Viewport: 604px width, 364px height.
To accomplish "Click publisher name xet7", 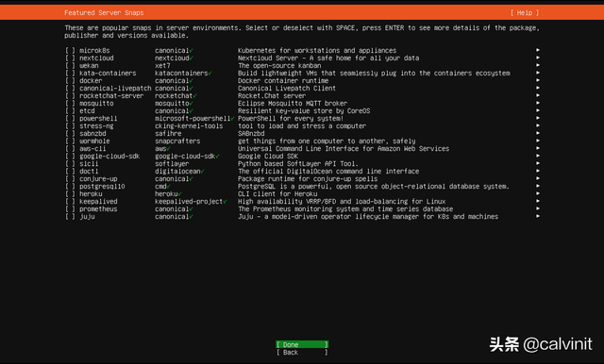I will click(x=162, y=65).
